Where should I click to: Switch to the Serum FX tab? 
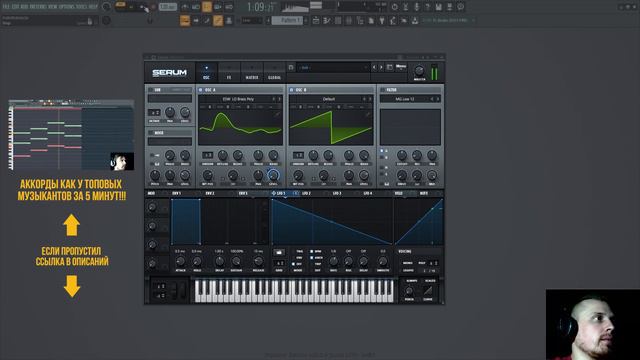pos(229,72)
